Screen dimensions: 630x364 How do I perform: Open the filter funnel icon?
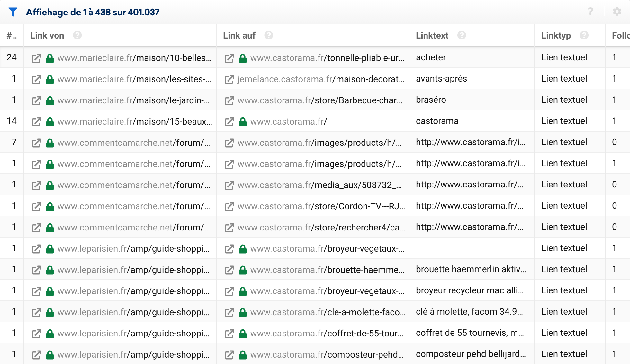pyautogui.click(x=13, y=12)
